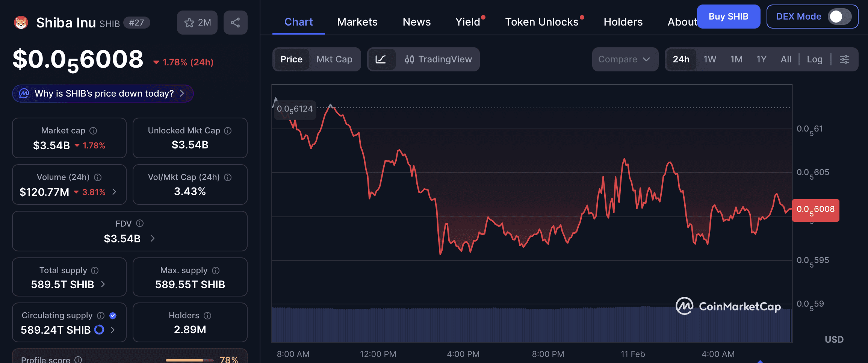This screenshot has width=868, height=363.
Task: Open "Why is SHIB's price down today?"
Action: click(x=103, y=94)
